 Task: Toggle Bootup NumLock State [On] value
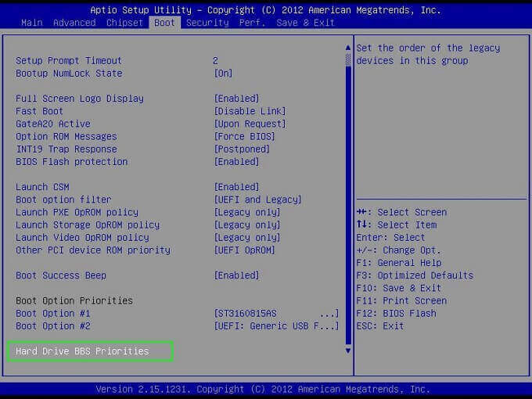[x=223, y=74]
